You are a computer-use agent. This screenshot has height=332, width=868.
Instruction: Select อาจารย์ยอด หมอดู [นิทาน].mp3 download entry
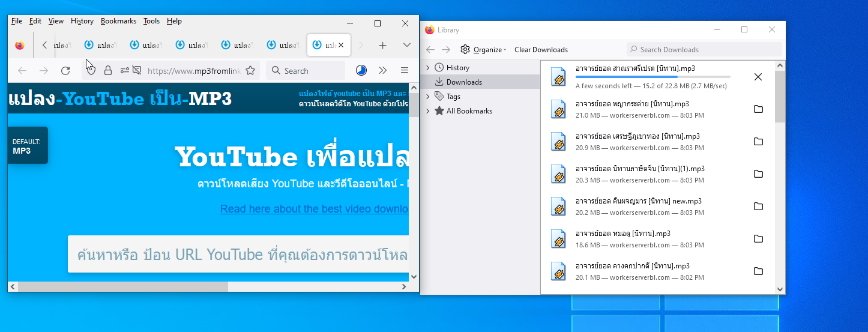(x=658, y=239)
